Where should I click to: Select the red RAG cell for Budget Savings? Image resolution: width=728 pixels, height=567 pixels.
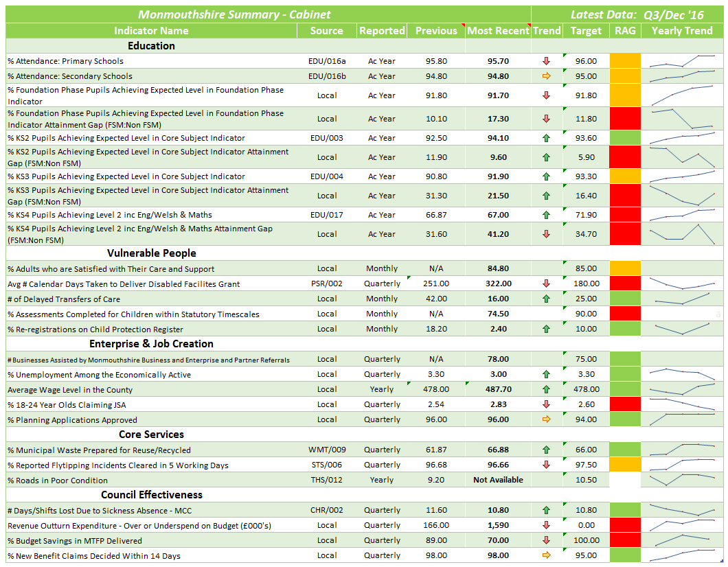click(x=625, y=540)
